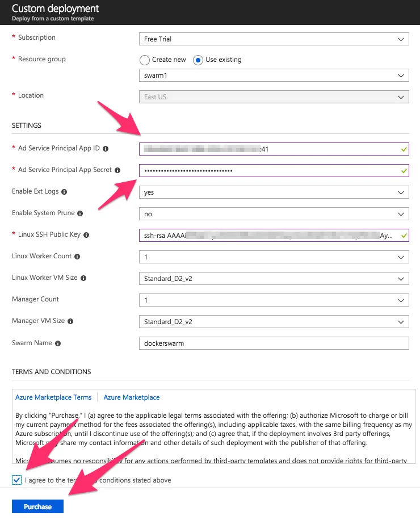Screen dimensions: 420x520
Task: Click info icon next to App Secret label
Action: click(117, 170)
